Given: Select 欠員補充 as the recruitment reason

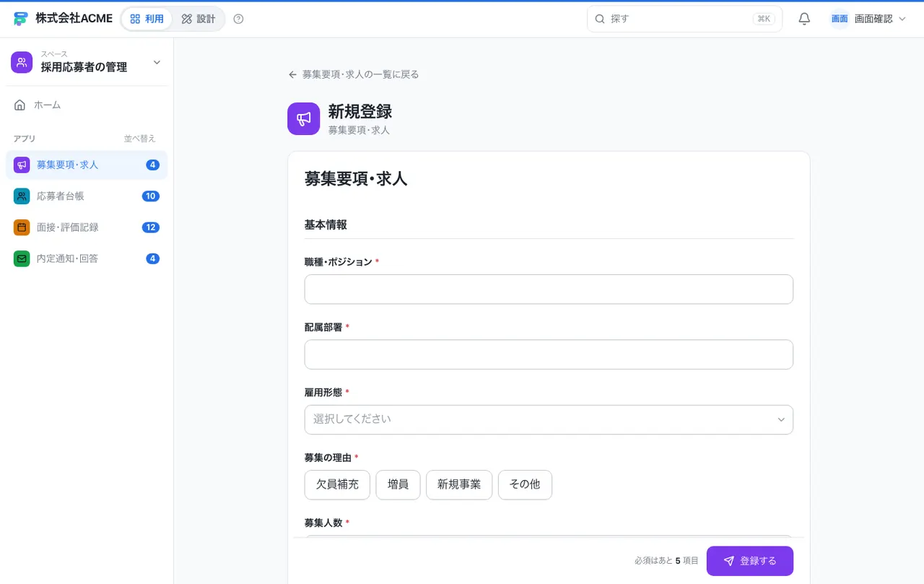Looking at the screenshot, I should click(337, 484).
